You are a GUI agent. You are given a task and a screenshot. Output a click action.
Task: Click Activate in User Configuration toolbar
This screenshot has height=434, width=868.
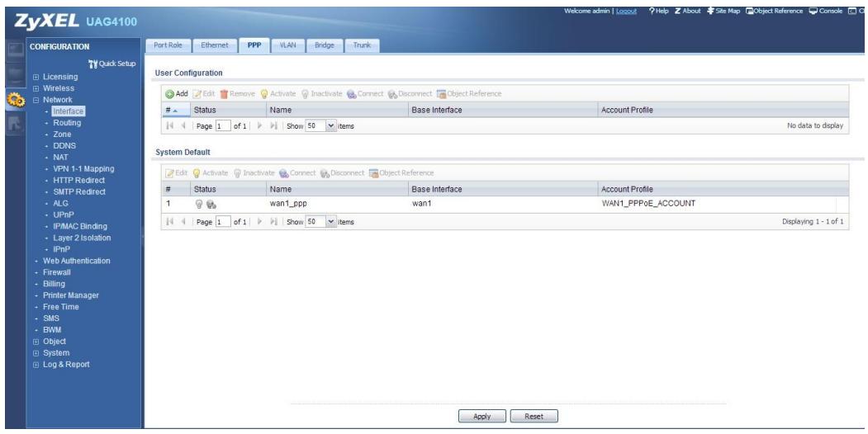pyautogui.click(x=277, y=94)
